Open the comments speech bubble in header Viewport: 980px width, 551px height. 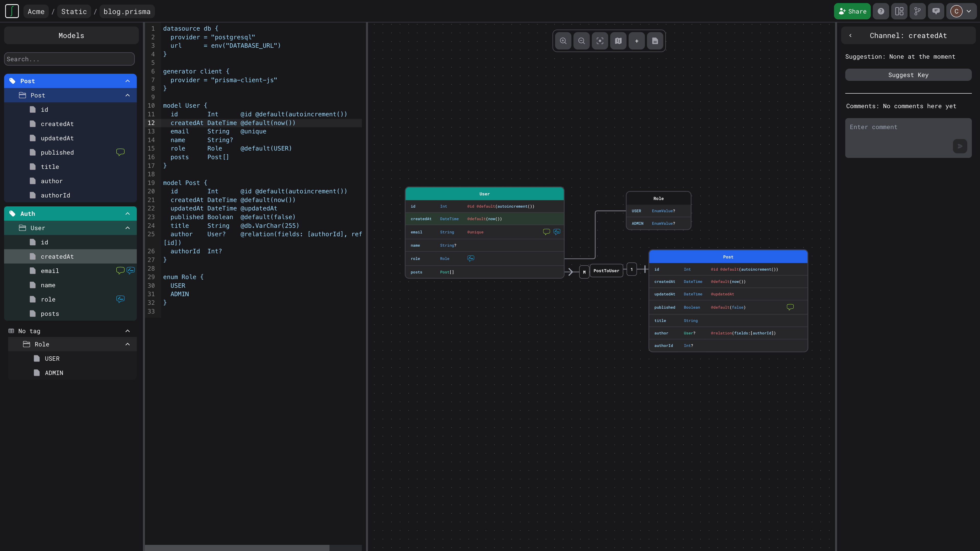(936, 11)
